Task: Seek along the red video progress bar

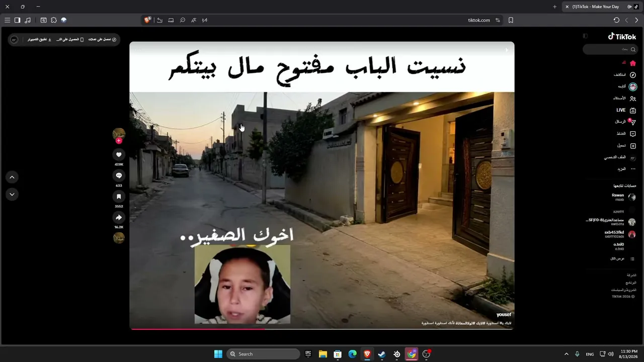Action: 322,329
